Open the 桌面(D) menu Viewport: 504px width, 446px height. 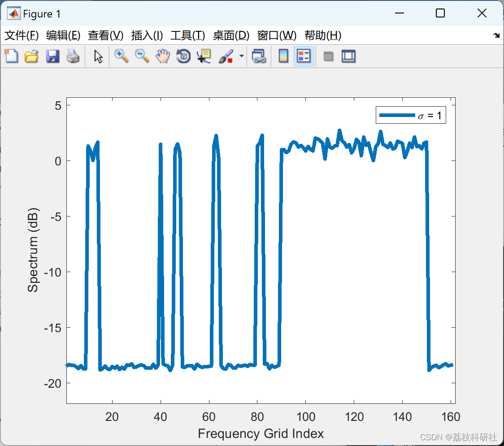231,35
